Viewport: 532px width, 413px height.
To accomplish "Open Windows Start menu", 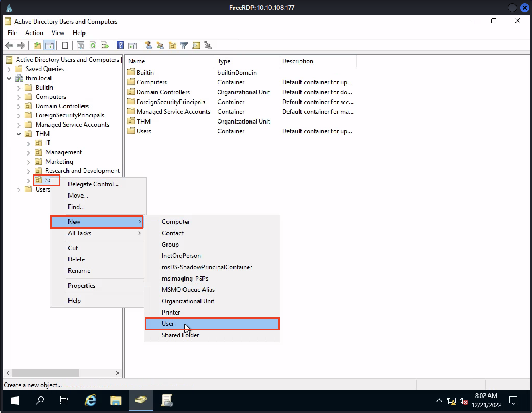I will pyautogui.click(x=15, y=400).
